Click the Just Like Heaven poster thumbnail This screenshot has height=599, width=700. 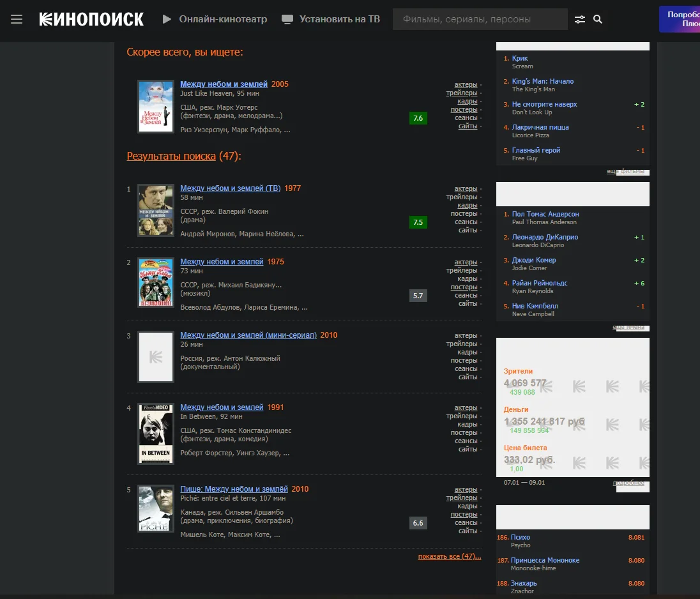point(156,106)
